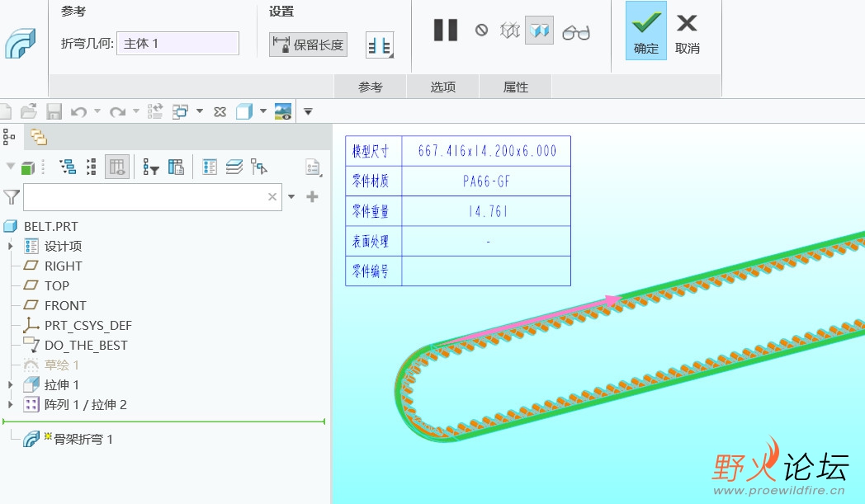Click the tree columns settings icon
865x504 pixels.
click(176, 167)
